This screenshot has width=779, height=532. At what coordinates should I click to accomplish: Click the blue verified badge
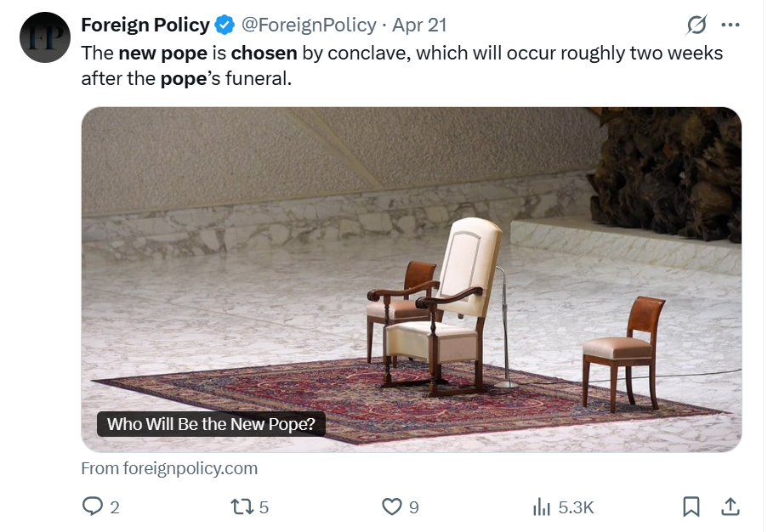[225, 25]
